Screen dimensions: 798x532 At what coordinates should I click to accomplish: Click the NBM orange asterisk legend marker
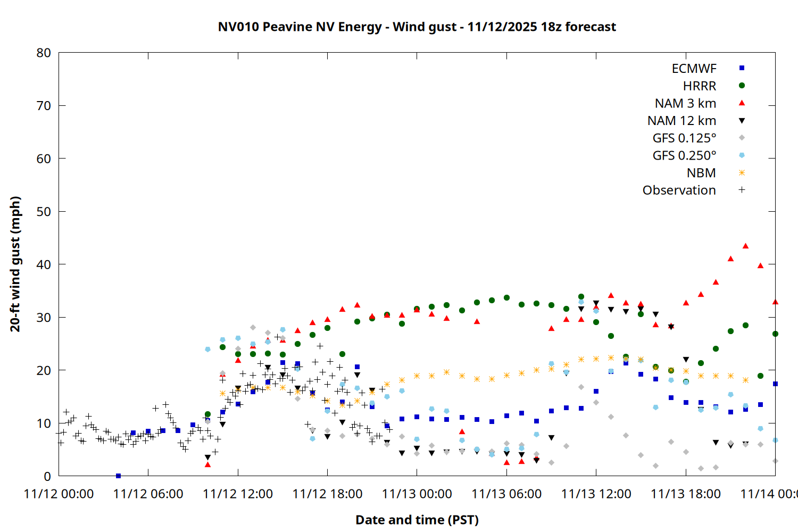click(x=742, y=173)
